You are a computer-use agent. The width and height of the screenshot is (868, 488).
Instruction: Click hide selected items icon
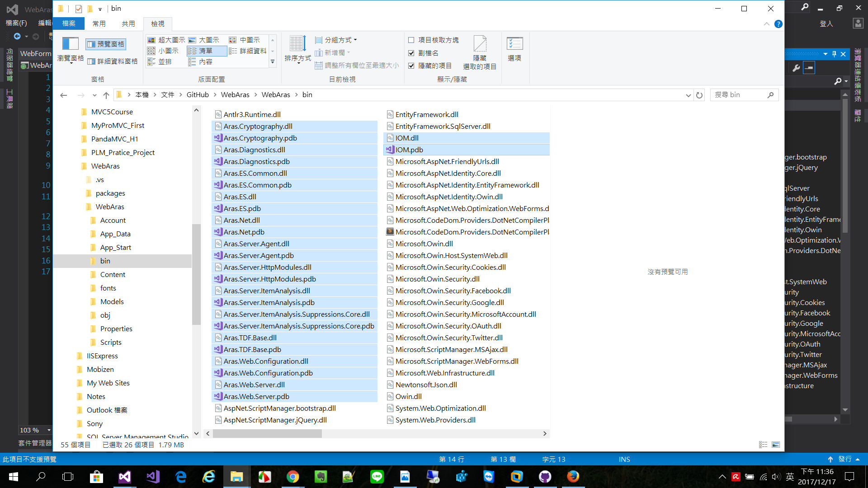(480, 44)
